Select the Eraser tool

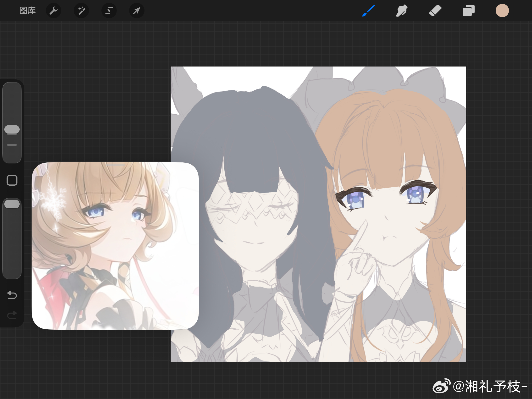coord(435,11)
